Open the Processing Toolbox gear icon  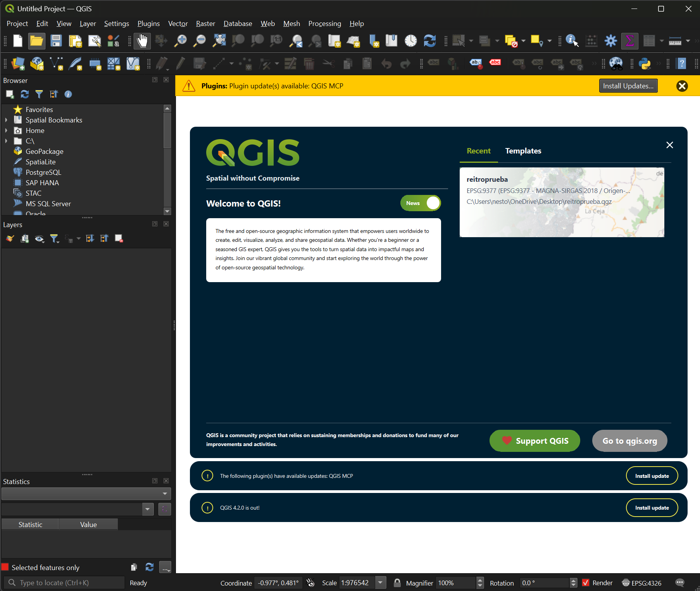tap(610, 41)
